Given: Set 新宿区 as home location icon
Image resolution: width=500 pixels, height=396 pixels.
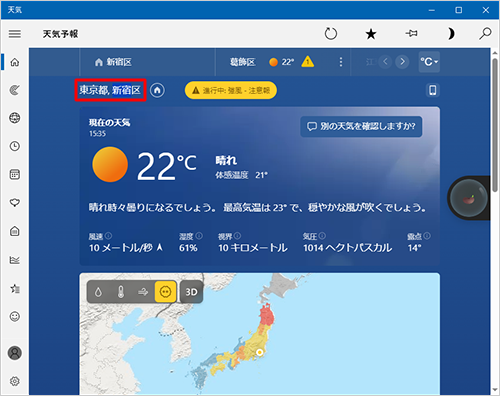Looking at the screenshot, I should coord(157,90).
